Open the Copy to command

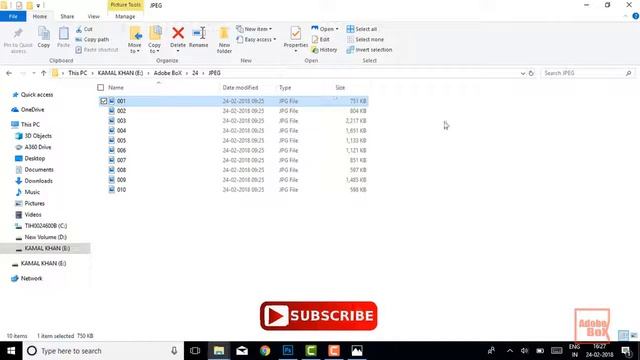point(155,40)
